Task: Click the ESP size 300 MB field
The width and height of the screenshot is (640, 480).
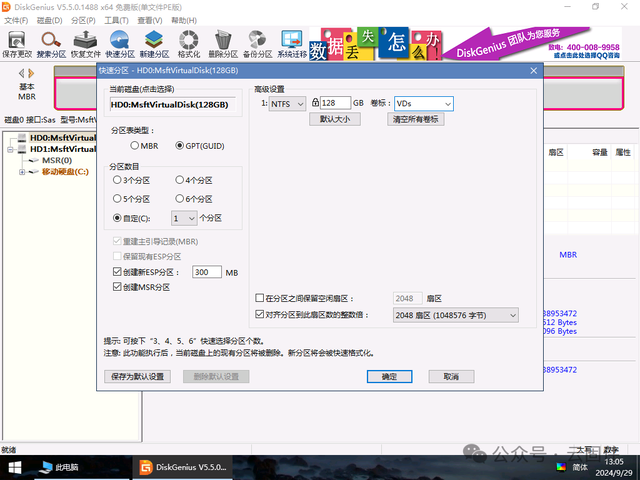Action: tap(207, 272)
